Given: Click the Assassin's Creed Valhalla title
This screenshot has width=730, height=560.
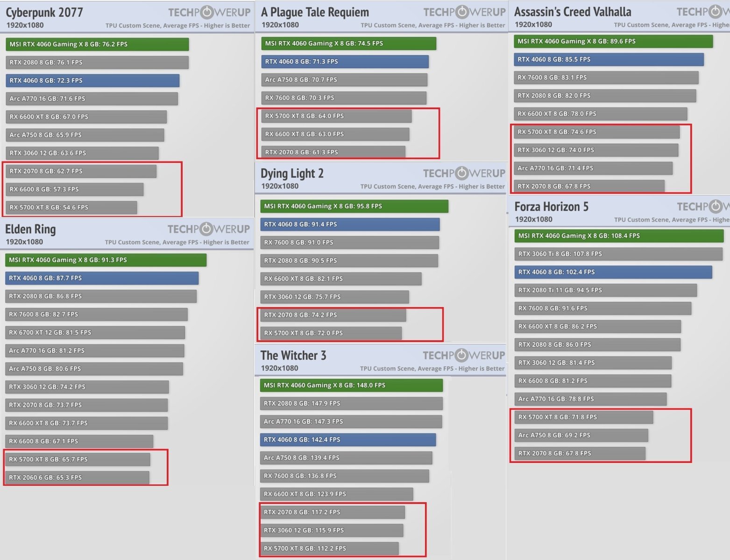Looking at the screenshot, I should pyautogui.click(x=573, y=12).
